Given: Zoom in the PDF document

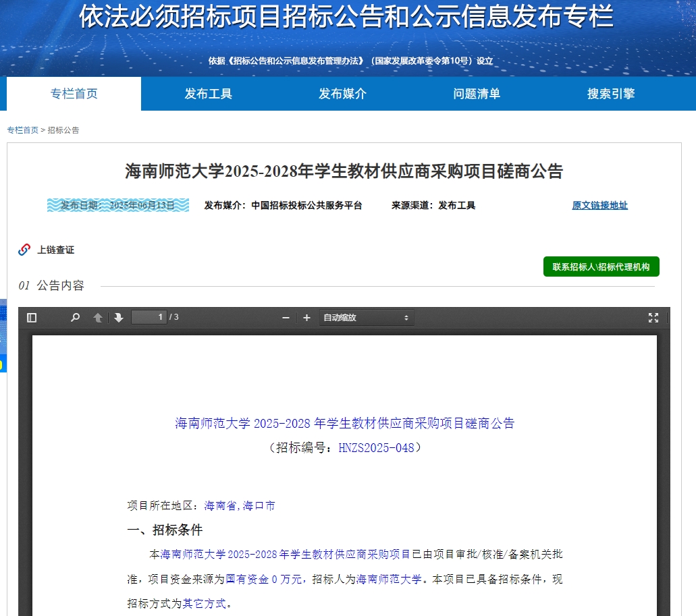Looking at the screenshot, I should coord(306,318).
